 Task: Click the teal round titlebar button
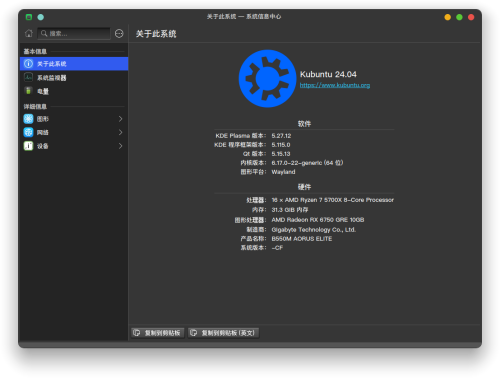(x=41, y=17)
